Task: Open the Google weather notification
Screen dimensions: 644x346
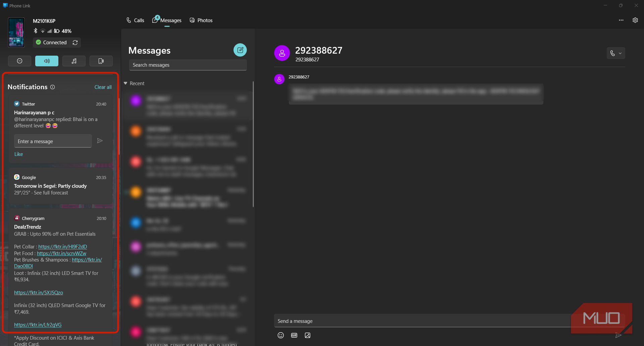Action: tap(60, 185)
